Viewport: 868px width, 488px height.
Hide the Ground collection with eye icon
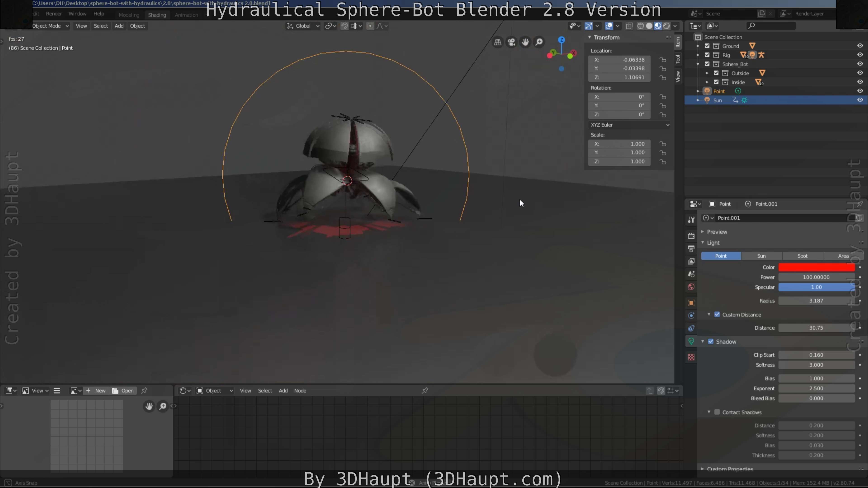(860, 46)
